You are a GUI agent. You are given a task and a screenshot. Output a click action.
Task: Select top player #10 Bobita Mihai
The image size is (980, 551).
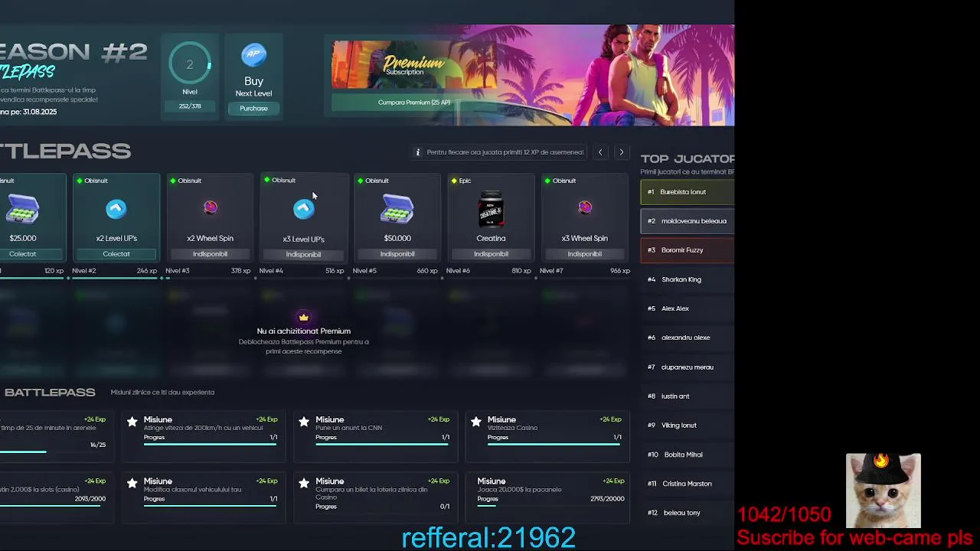(x=688, y=455)
